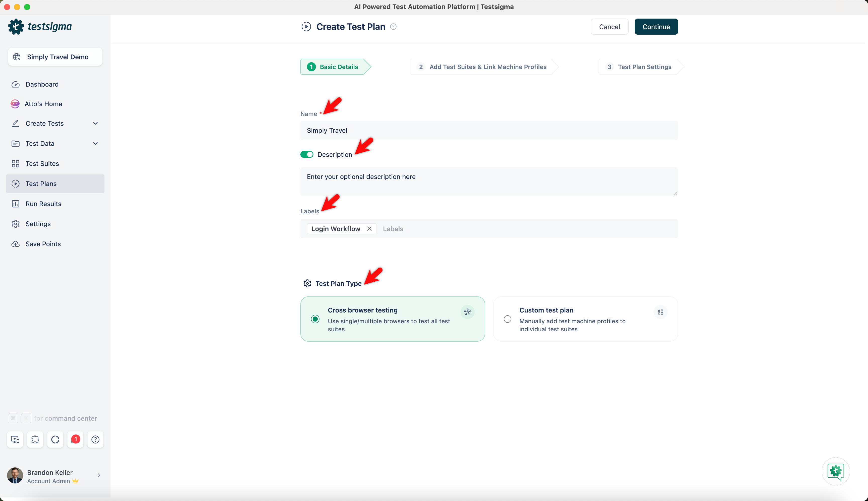Select Custom test plan radio button

[x=508, y=319]
